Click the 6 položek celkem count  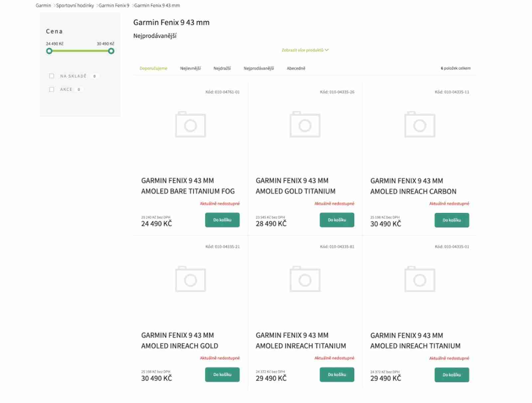[x=456, y=68]
